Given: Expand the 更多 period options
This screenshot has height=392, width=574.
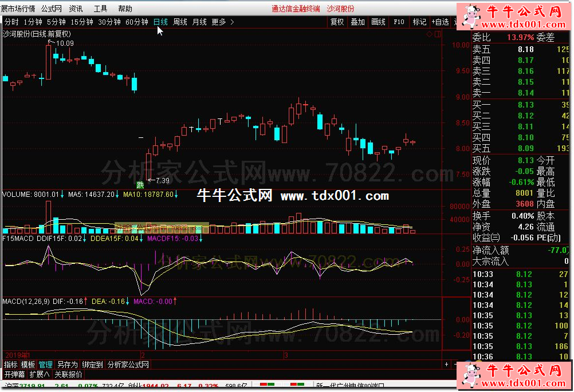Looking at the screenshot, I should [222, 22].
